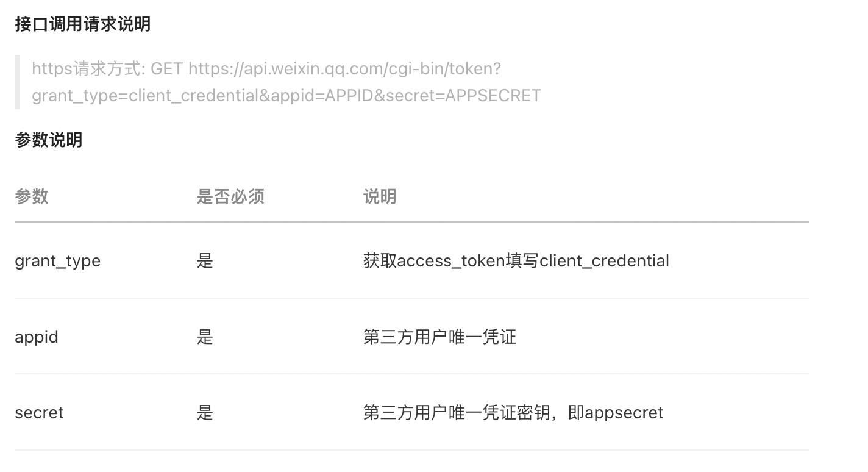Image resolution: width=868 pixels, height=472 pixels.
Task: Select the appid parameter cell
Action: click(x=37, y=337)
